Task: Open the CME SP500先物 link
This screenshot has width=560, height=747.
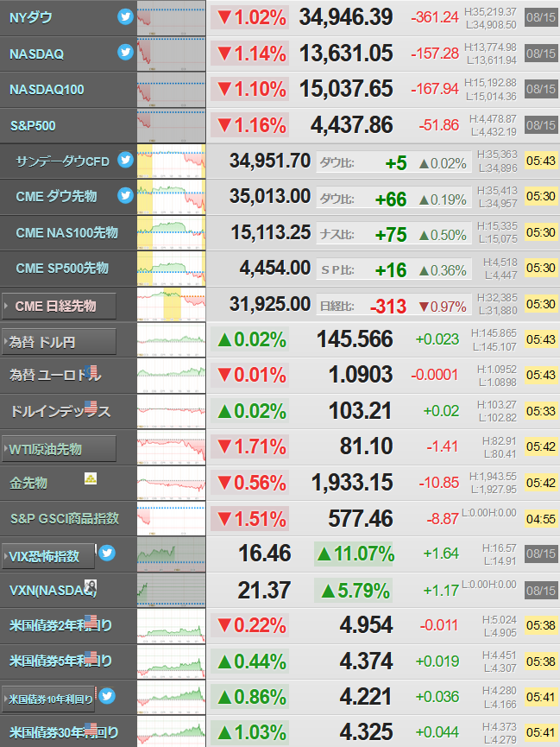Action: pyautogui.click(x=62, y=269)
